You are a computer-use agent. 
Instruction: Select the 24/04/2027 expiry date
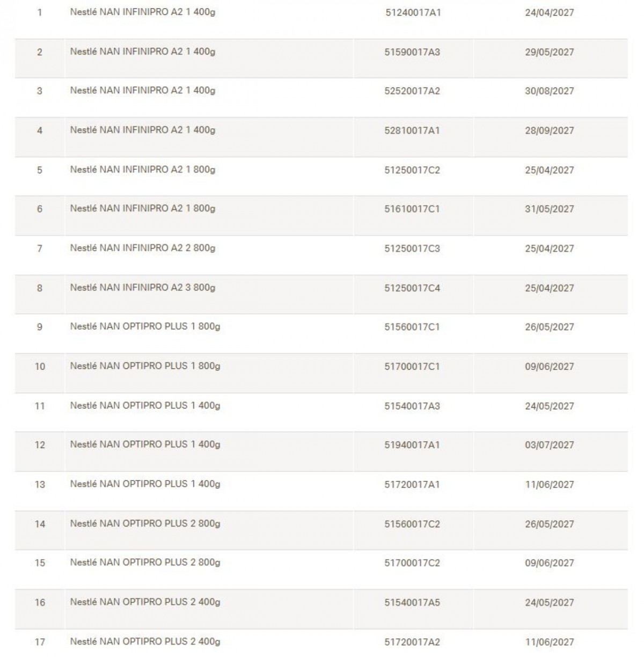549,12
